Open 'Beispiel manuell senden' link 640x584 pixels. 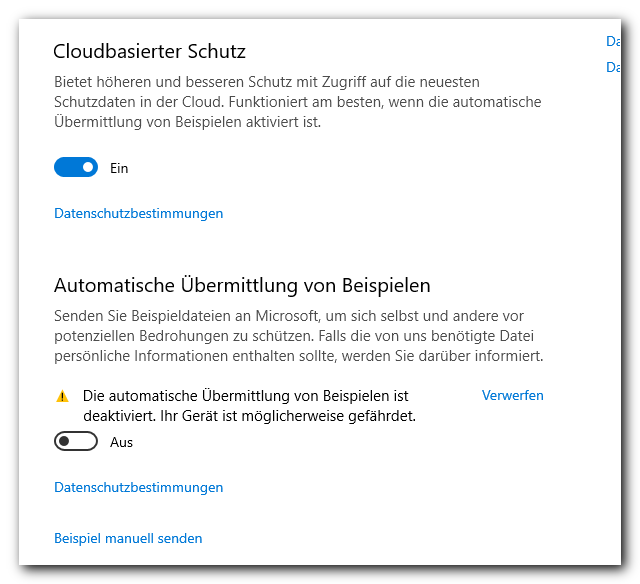click(128, 538)
